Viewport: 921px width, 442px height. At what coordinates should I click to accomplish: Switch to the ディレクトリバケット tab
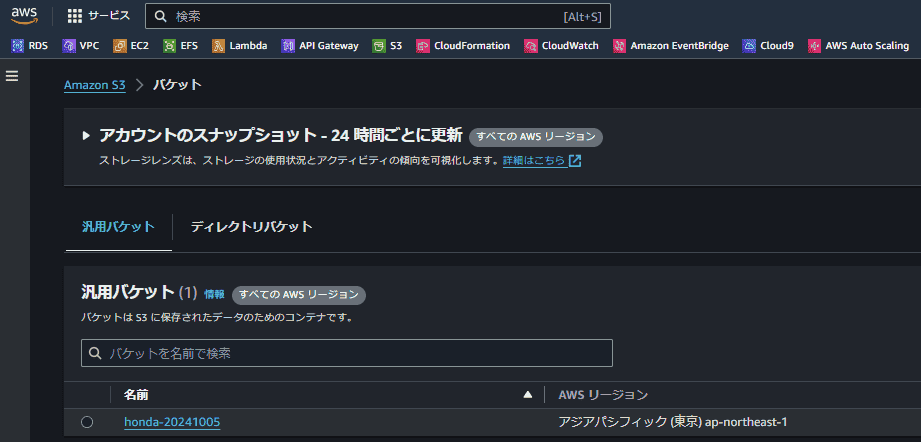coord(251,227)
